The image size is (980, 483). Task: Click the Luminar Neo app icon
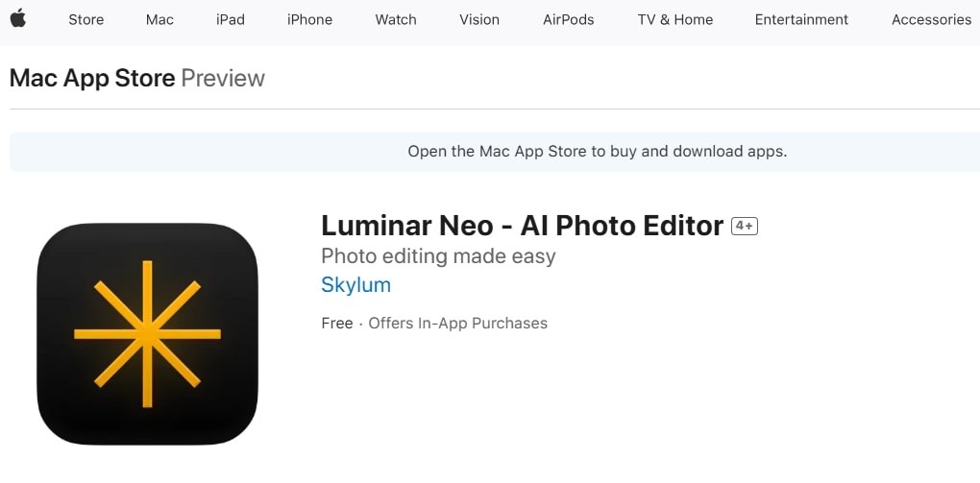(148, 333)
